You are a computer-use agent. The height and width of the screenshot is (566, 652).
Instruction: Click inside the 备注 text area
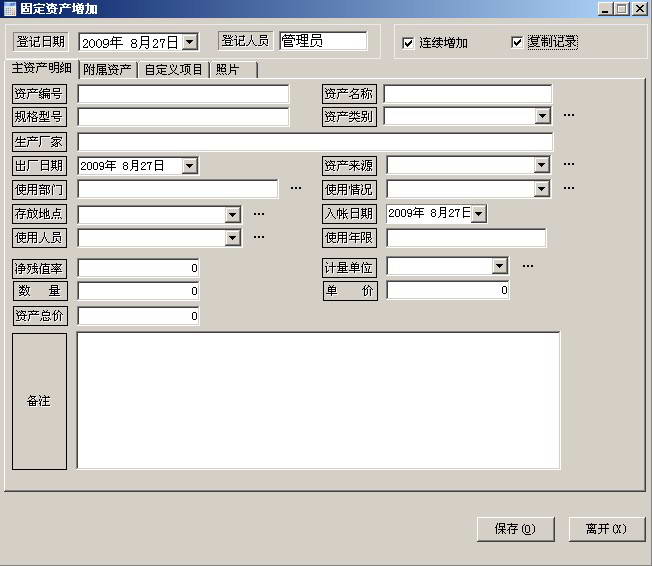(319, 400)
